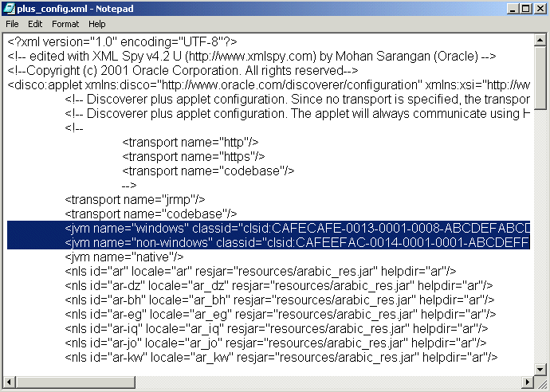550x392 pixels.
Task: Click the horizontal scrollbar right arrow
Action: coord(527,382)
